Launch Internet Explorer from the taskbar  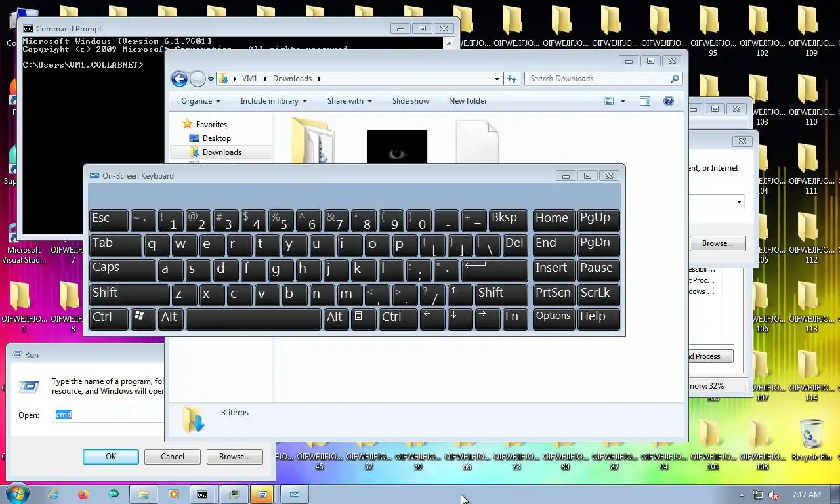click(53, 494)
